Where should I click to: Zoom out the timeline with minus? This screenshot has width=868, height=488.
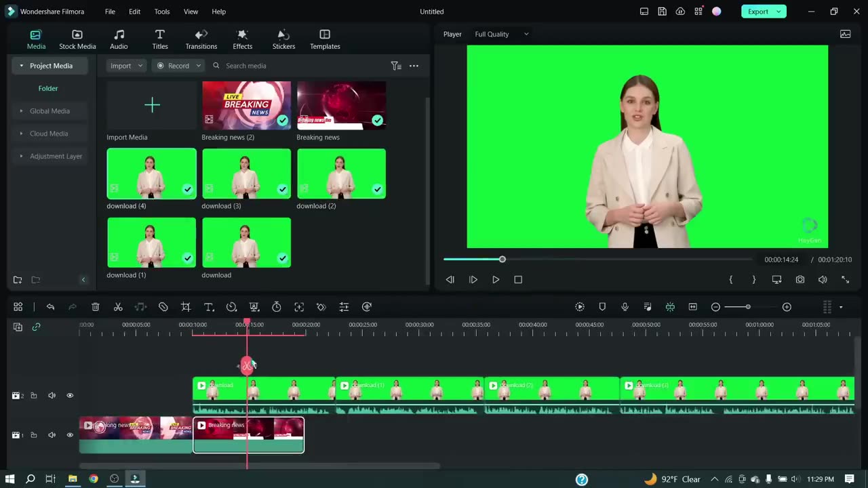[x=715, y=307]
